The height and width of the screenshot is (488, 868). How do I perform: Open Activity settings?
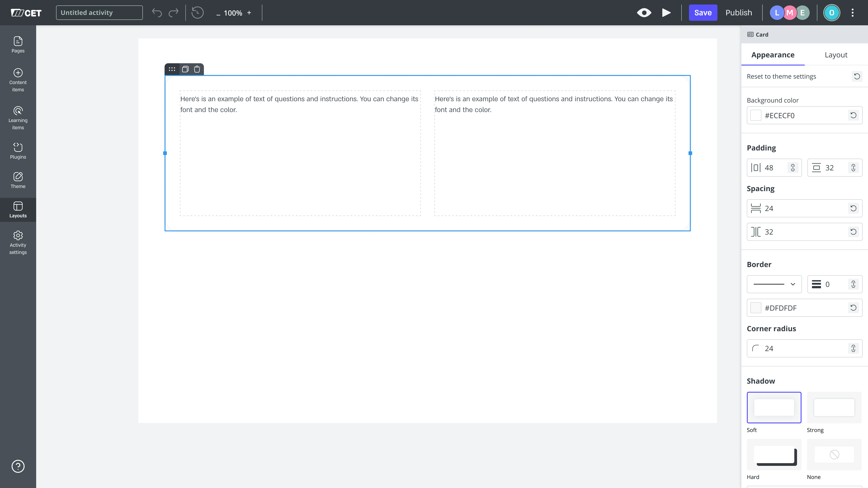(x=18, y=242)
